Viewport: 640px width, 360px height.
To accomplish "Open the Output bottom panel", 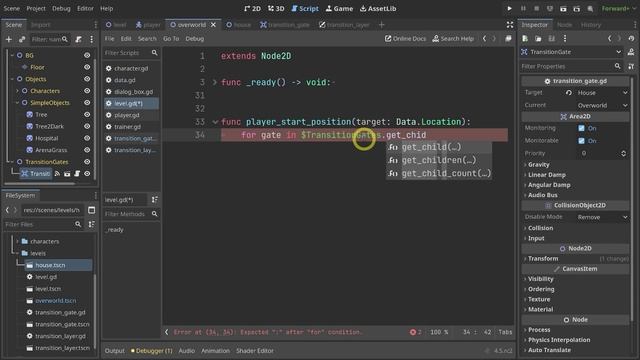I will click(114, 351).
